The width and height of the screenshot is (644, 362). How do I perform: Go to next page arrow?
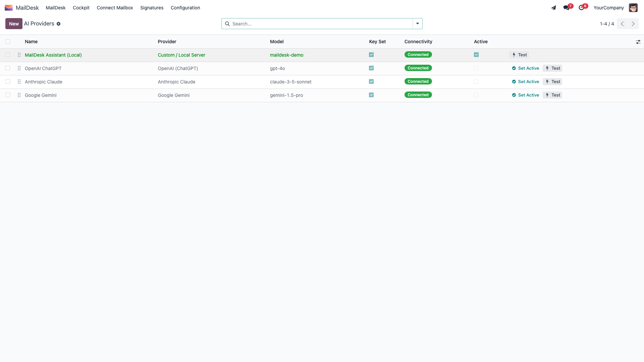[633, 24]
